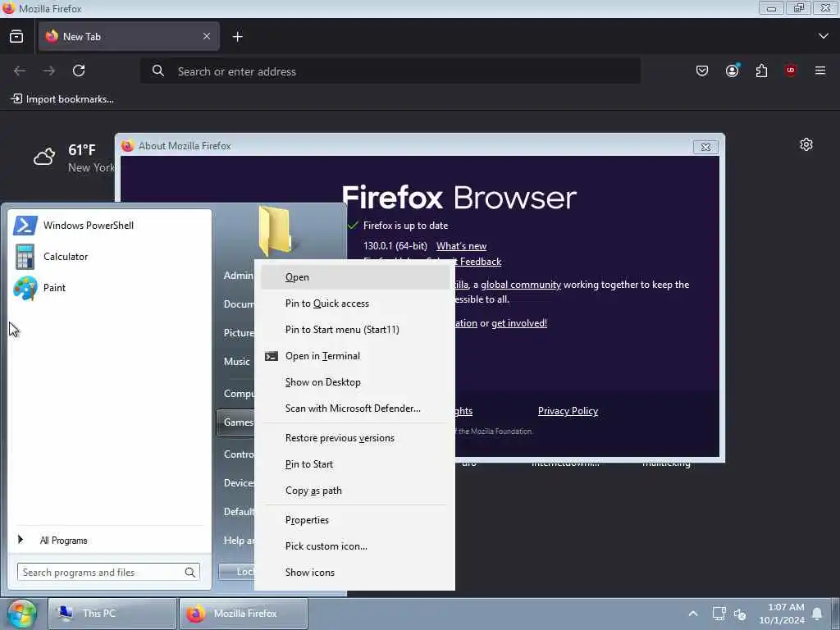Switch to This PC taskbar button

pos(112,614)
